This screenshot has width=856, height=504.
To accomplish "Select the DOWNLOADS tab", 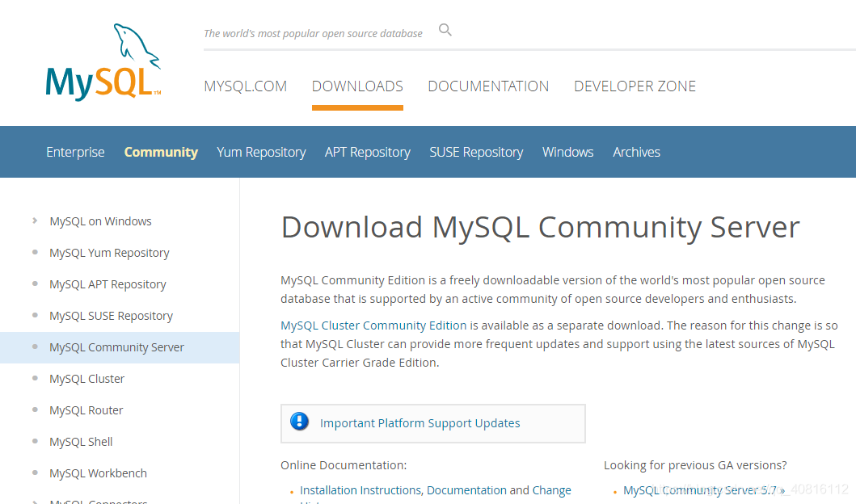I will [x=357, y=86].
